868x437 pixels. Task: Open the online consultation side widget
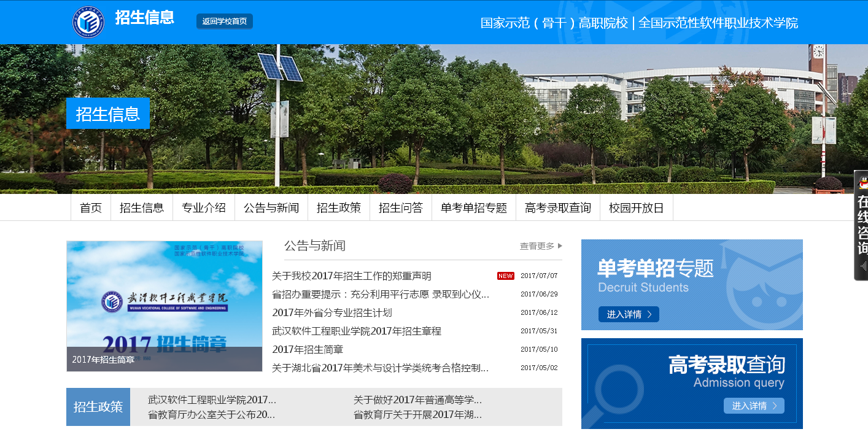[x=862, y=224]
